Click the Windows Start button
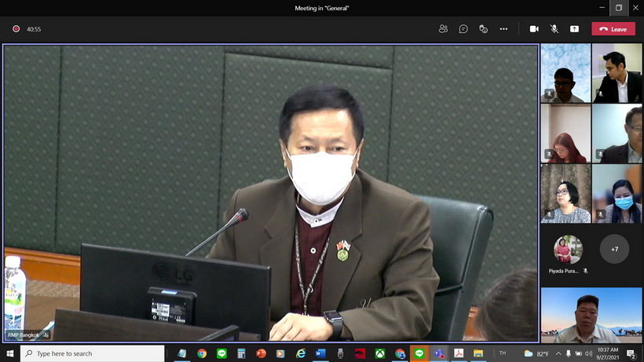The image size is (644, 362). (x=9, y=353)
